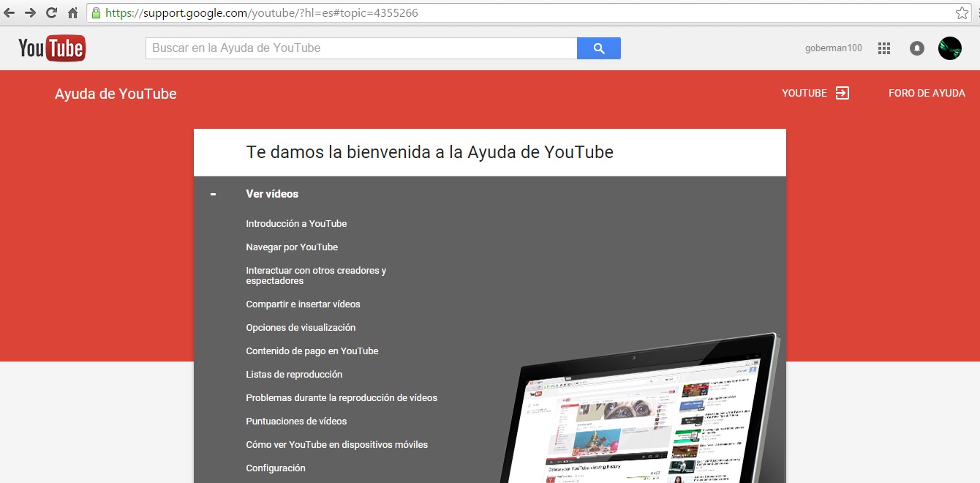This screenshot has width=980, height=483.
Task: Open Puntuaciones de vídeos
Action: point(296,421)
